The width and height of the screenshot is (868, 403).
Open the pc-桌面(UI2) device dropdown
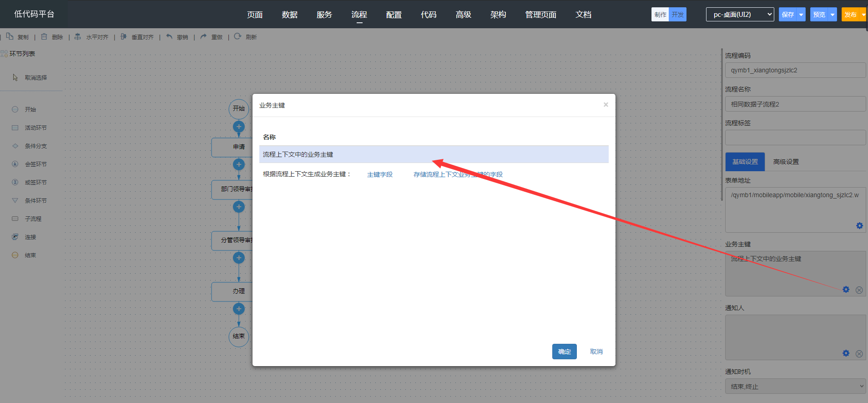pyautogui.click(x=740, y=15)
